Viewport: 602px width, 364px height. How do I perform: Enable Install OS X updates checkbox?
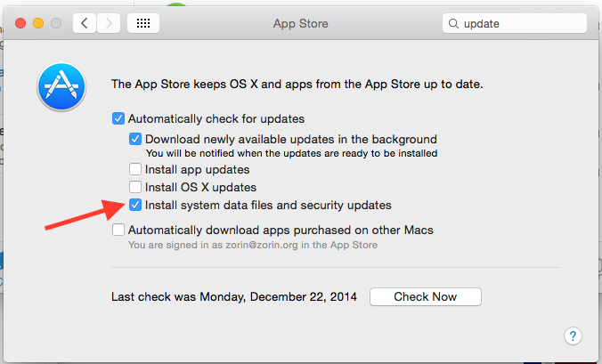135,188
